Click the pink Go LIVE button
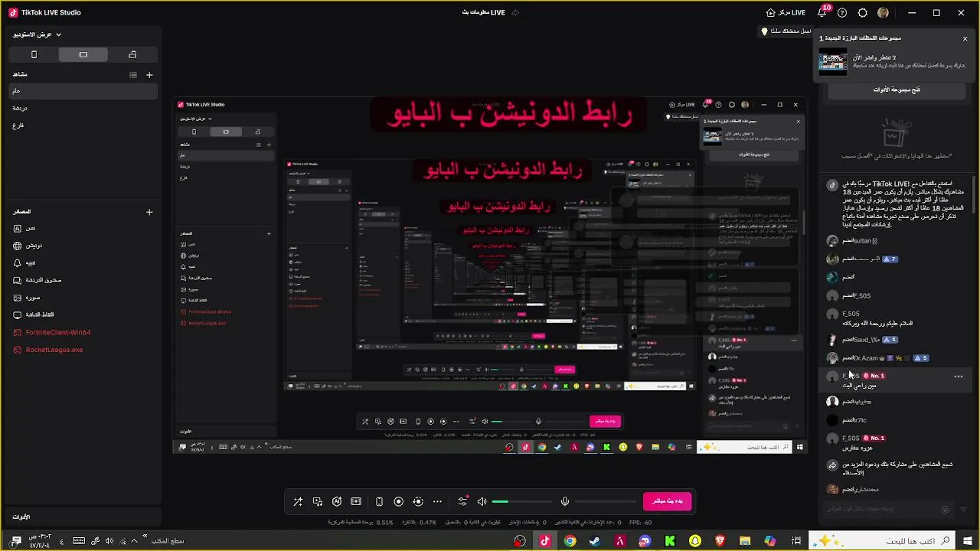This screenshot has height=551, width=980. pos(668,501)
